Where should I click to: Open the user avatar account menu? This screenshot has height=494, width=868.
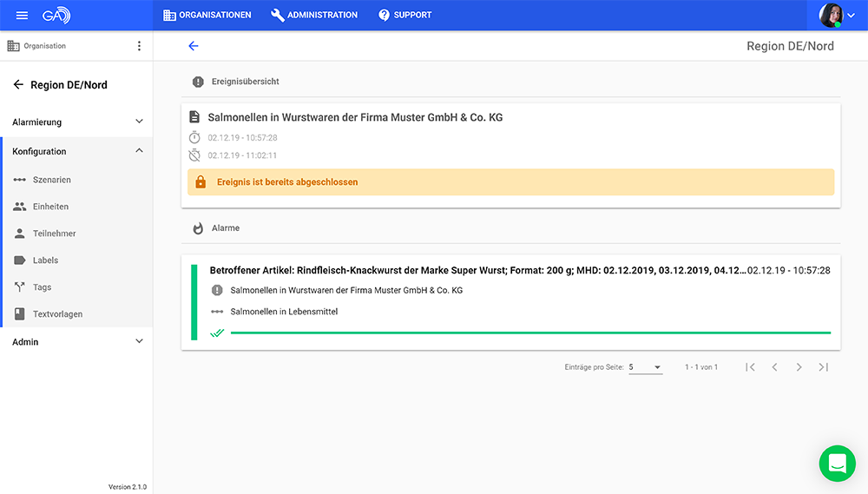point(837,16)
